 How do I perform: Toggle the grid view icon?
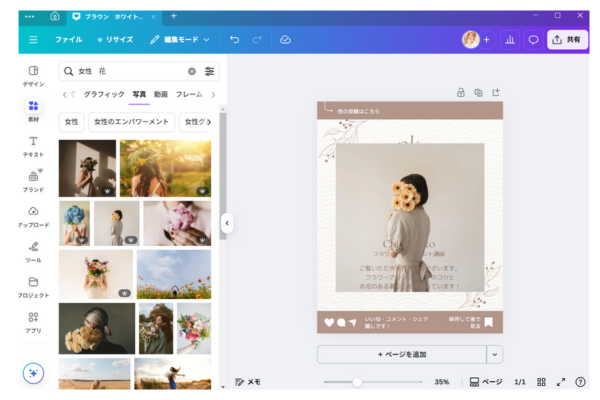click(541, 382)
